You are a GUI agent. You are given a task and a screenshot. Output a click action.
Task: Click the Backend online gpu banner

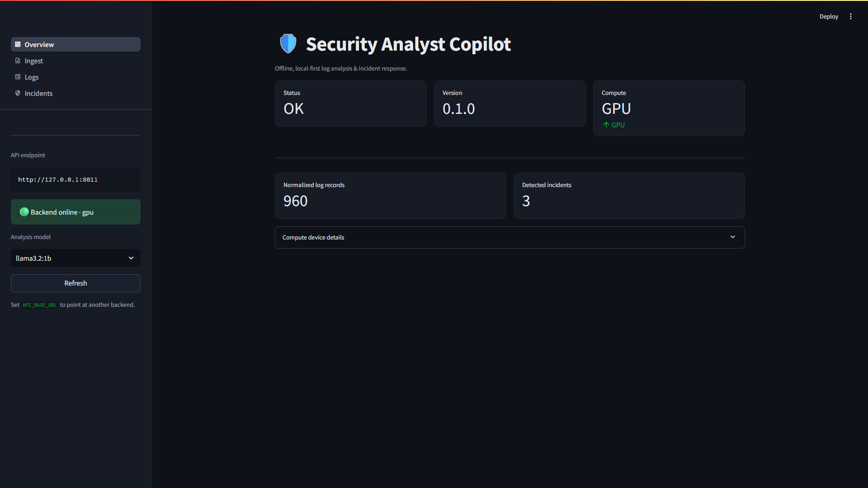(x=75, y=212)
